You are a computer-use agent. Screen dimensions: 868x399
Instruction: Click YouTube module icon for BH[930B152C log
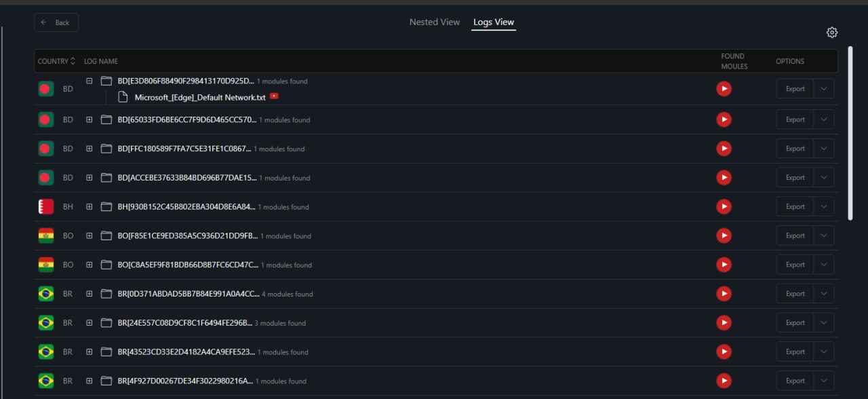point(724,207)
